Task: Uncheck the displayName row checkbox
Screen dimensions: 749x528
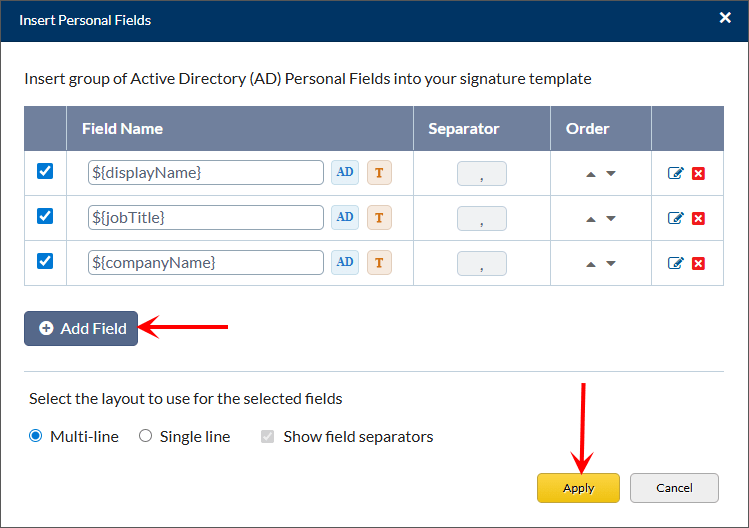Action: click(45, 171)
